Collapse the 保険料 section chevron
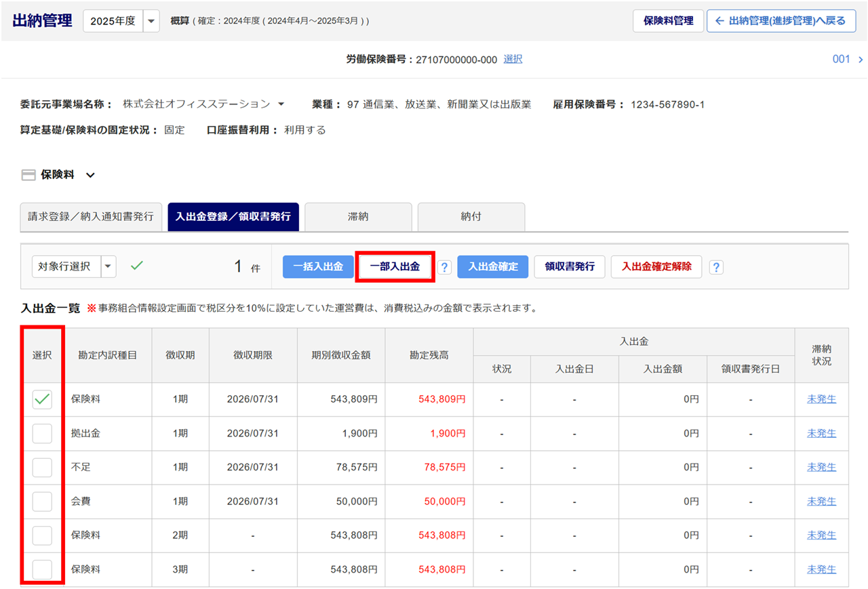Viewport: 868px width, 589px height. coord(90,176)
